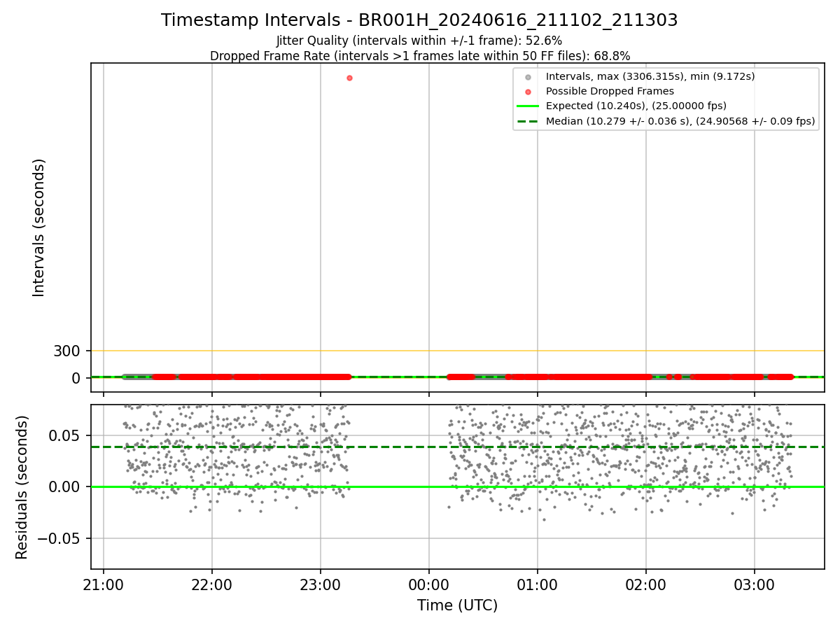Click the "Intervals (seconds)" y-axis label
This screenshot has height=630, width=840.
(39, 227)
